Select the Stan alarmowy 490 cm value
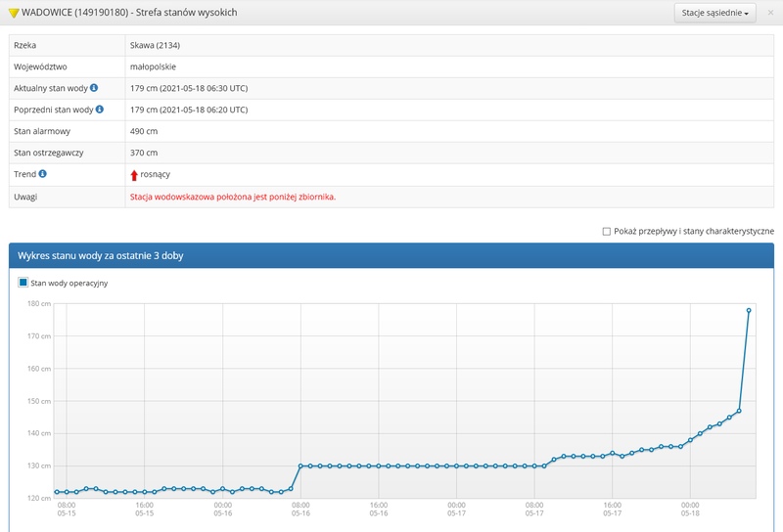The image size is (783, 532). click(x=144, y=131)
